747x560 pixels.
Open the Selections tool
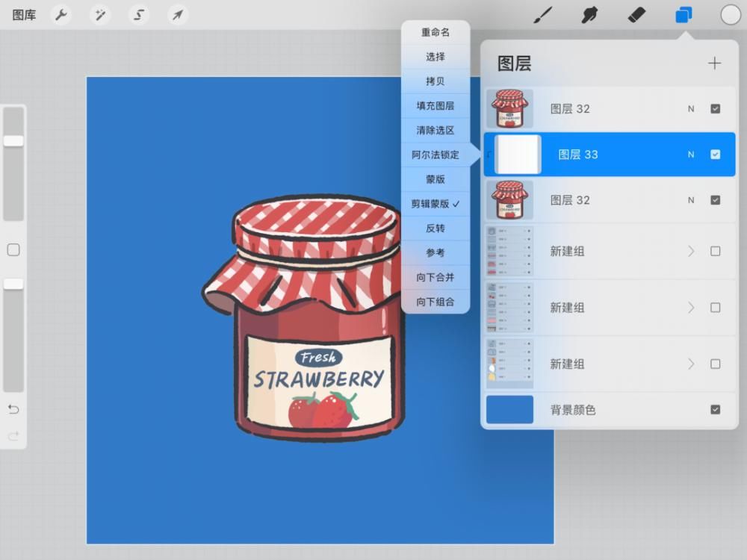point(138,14)
